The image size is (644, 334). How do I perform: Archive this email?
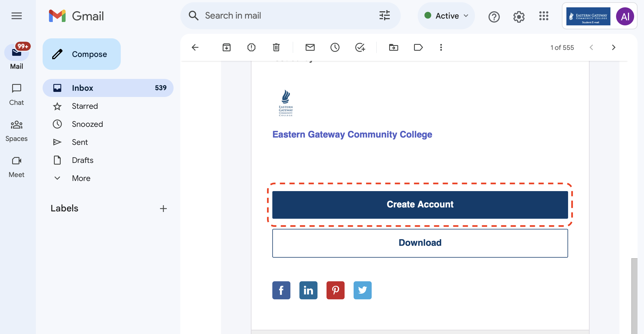tap(226, 47)
